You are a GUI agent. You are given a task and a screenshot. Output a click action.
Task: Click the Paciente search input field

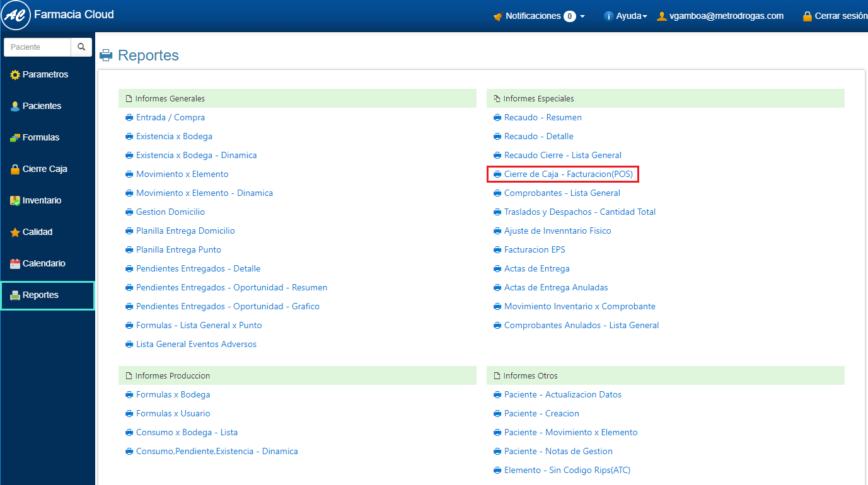37,47
